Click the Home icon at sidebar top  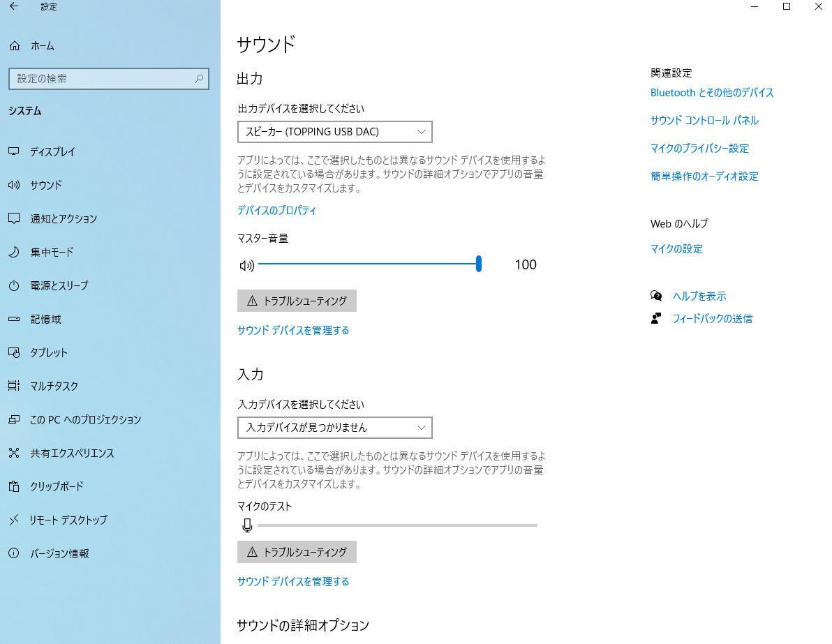(x=15, y=45)
